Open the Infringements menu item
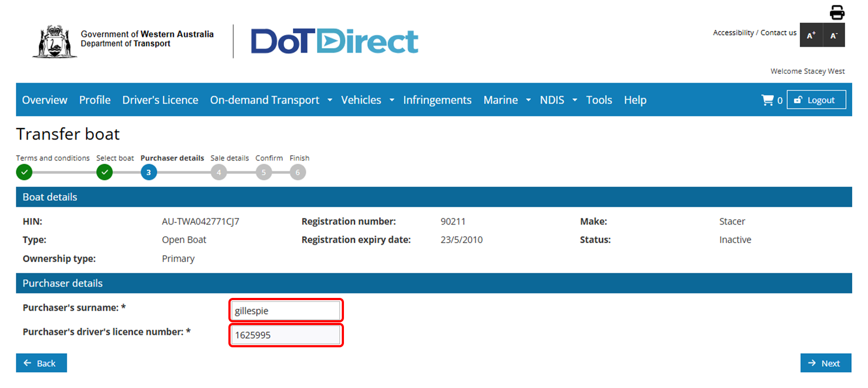 pyautogui.click(x=437, y=100)
